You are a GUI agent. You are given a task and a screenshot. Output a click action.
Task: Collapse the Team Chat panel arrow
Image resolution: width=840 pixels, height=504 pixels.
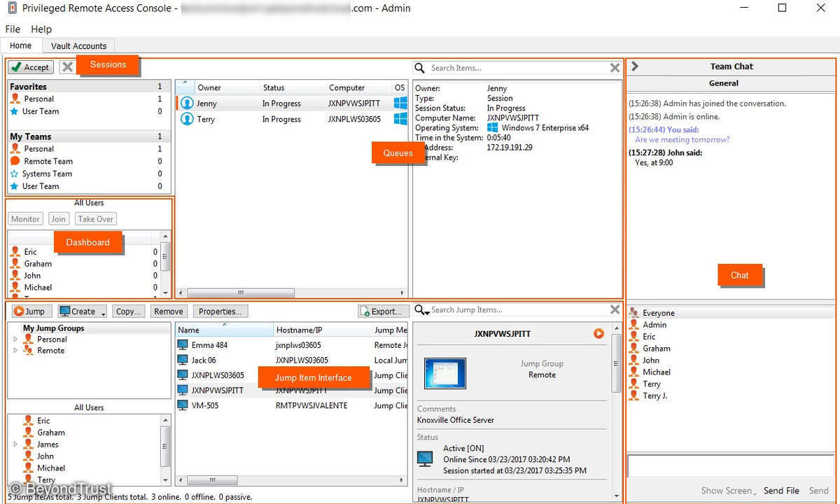635,66
